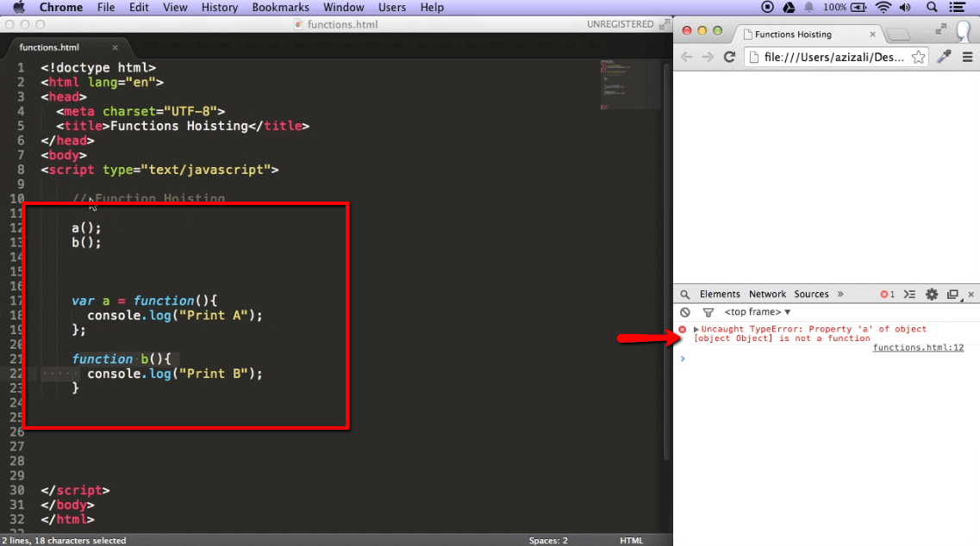Expand the Uncaught TypeError error details
Image resolution: width=980 pixels, height=546 pixels.
pyautogui.click(x=696, y=329)
